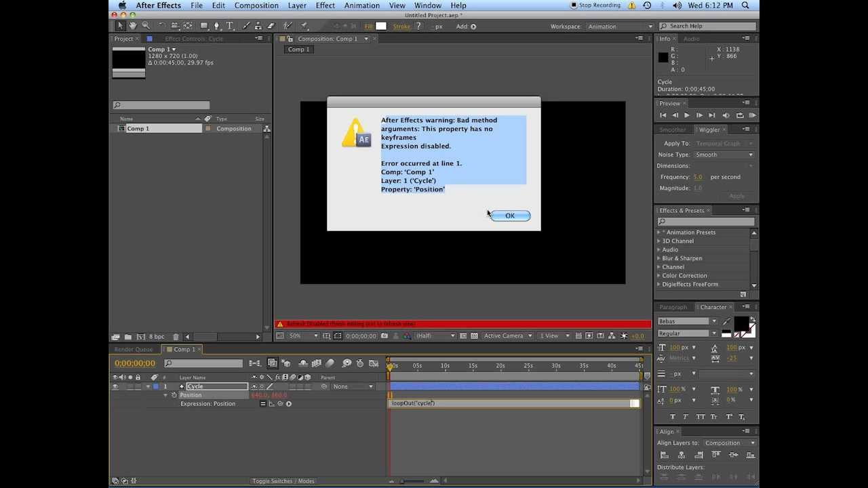Open the eyedropper in Character panel

[x=727, y=321]
